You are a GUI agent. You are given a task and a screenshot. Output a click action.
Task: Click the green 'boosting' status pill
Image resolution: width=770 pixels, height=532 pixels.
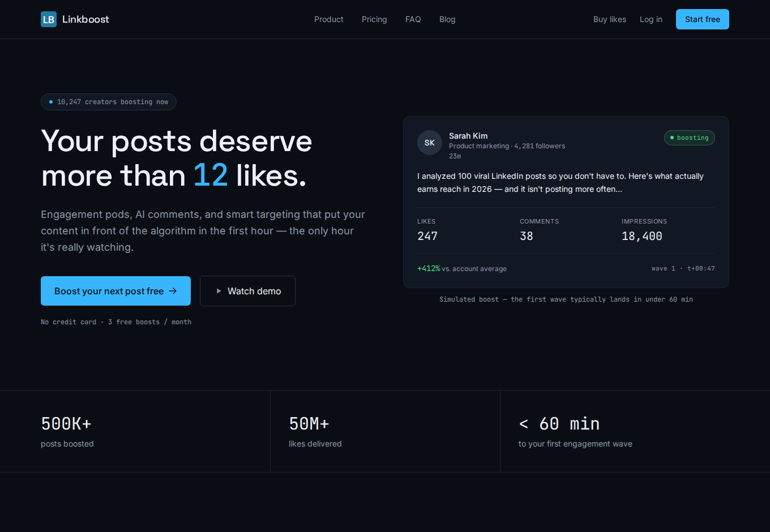690,138
